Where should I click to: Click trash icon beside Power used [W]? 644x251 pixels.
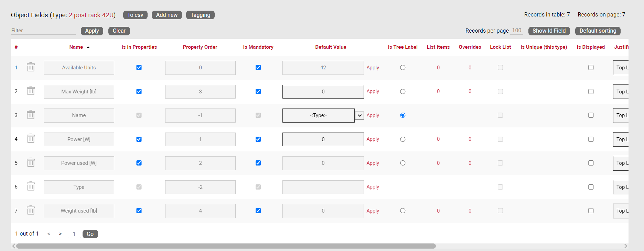(31, 163)
